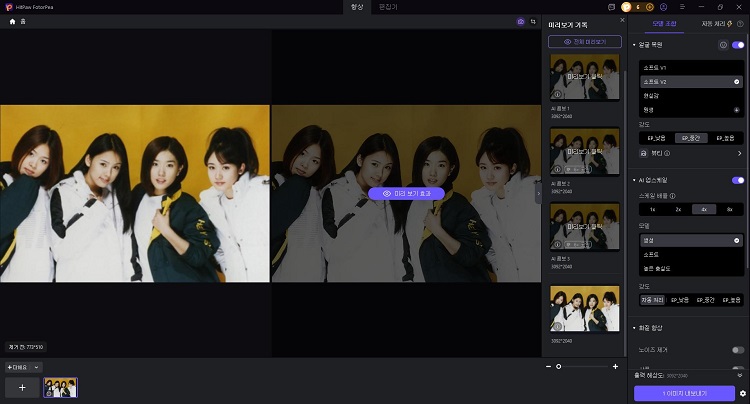The height and width of the screenshot is (404, 750).
Task: Open the fourth unlabeled history thumbnail
Action: pos(585,309)
